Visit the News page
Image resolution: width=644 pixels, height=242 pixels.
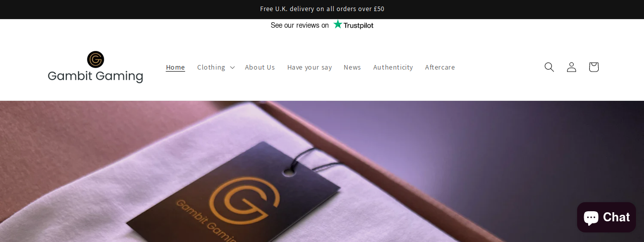[x=352, y=67]
